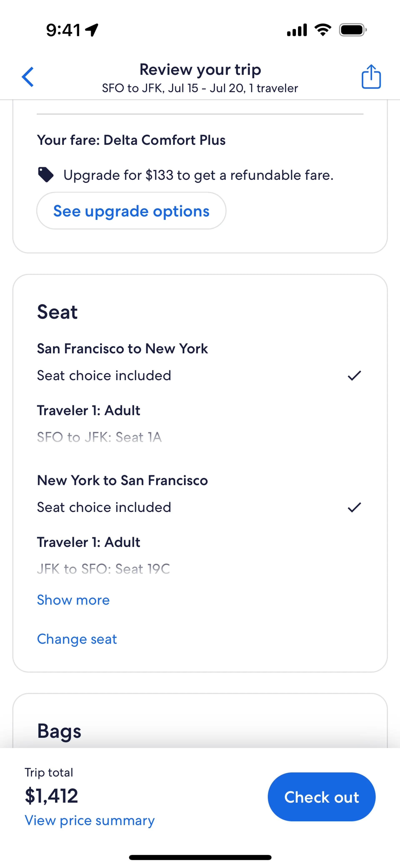400x868 pixels.
Task: Expand seat details with Show more
Action: click(x=73, y=600)
